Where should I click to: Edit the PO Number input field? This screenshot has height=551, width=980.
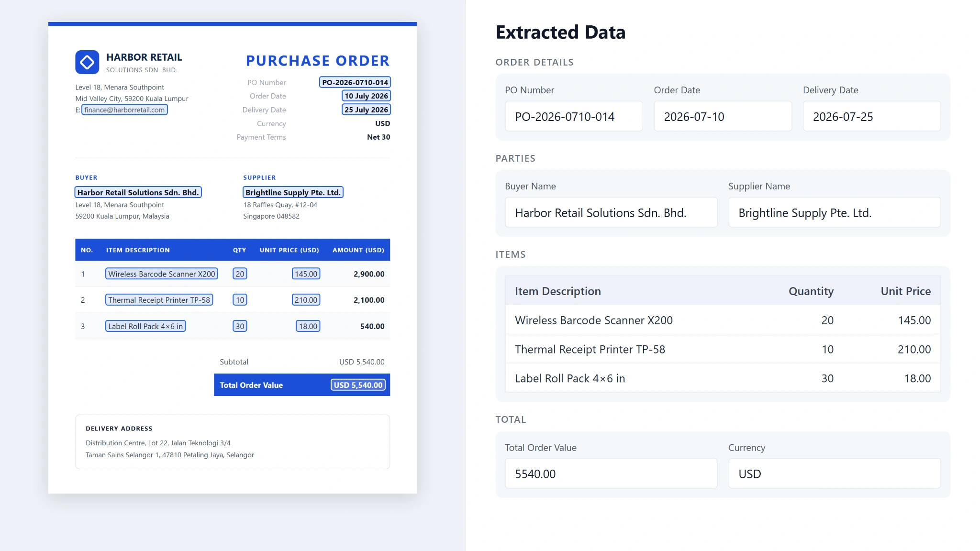point(574,116)
